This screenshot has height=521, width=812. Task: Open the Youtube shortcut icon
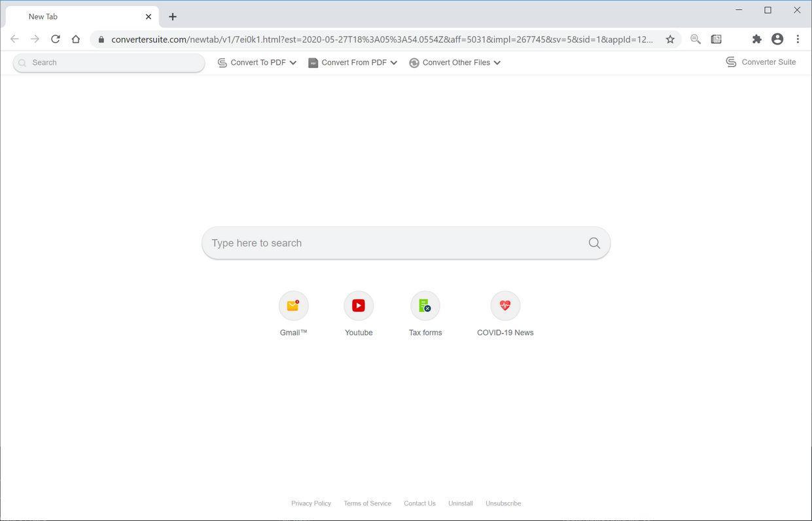pos(359,305)
